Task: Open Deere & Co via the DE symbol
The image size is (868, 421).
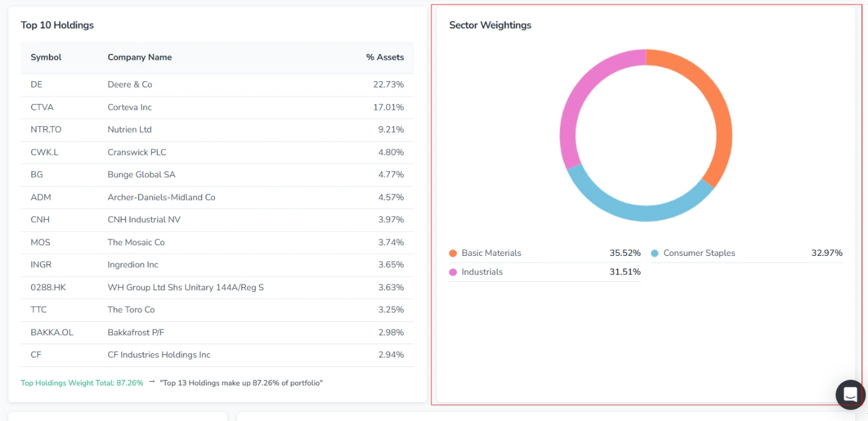Action: click(36, 84)
